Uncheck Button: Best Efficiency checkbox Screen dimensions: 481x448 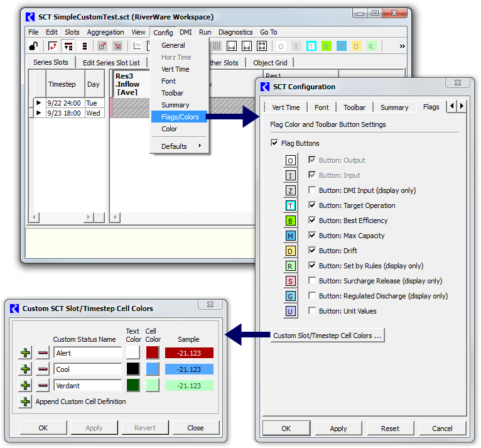pos(312,221)
